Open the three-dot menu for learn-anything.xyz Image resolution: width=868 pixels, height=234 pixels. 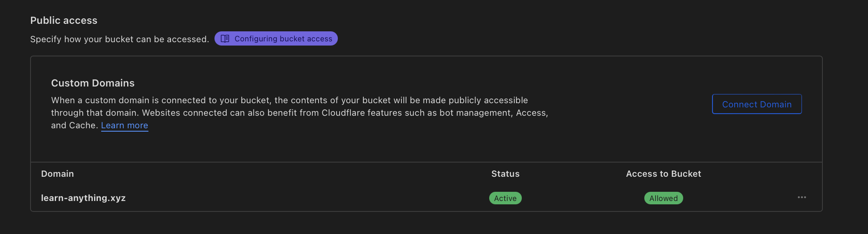click(802, 197)
